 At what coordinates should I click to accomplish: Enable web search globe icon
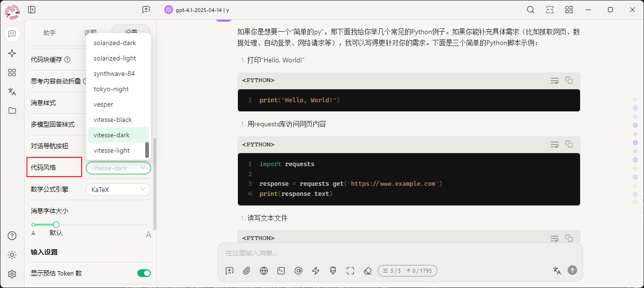[264, 271]
